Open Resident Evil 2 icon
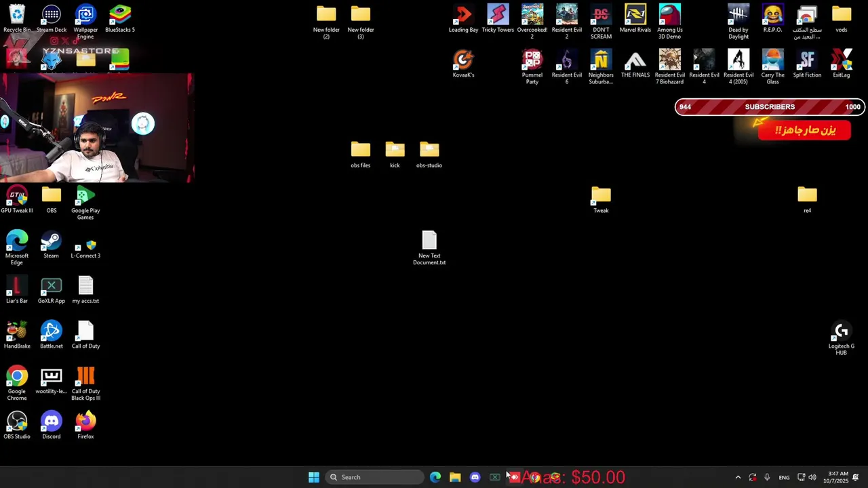 tap(567, 21)
